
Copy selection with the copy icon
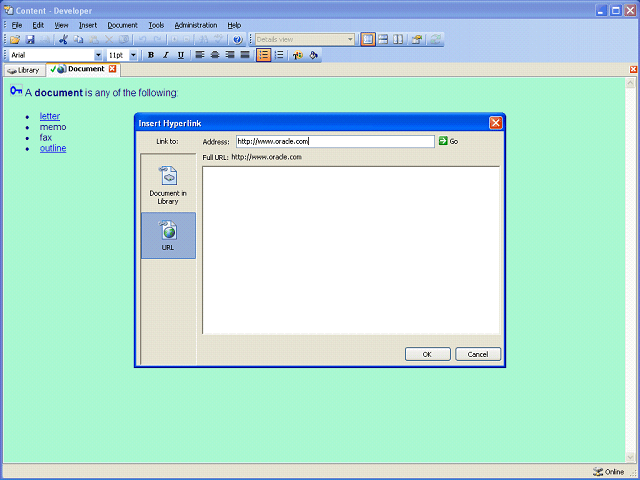tap(78, 40)
